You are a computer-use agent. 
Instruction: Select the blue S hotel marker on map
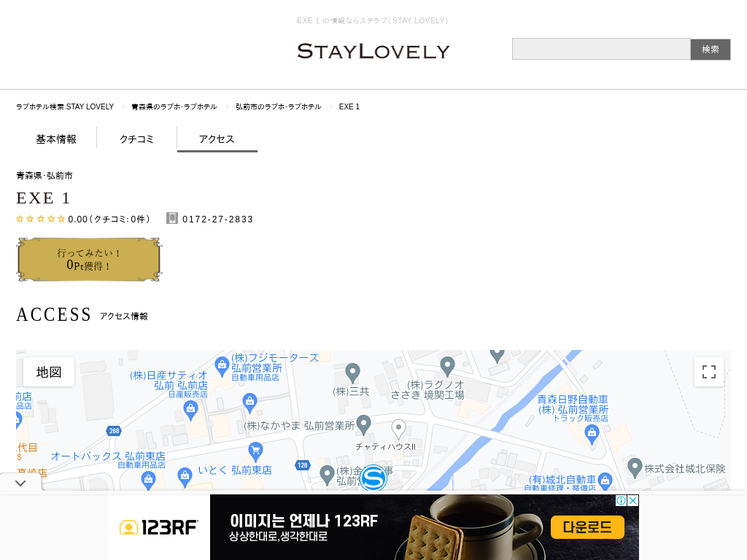tap(373, 478)
